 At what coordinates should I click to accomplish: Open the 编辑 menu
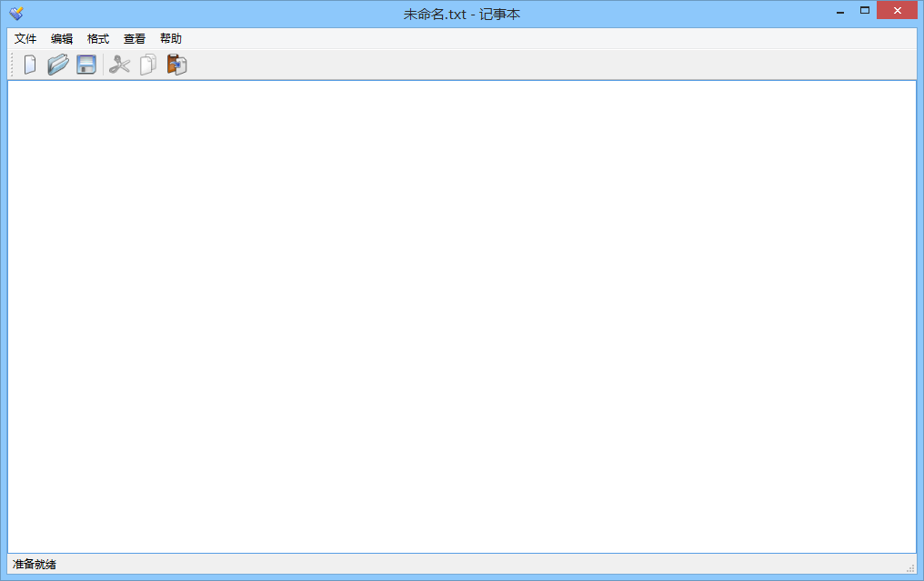click(x=62, y=39)
